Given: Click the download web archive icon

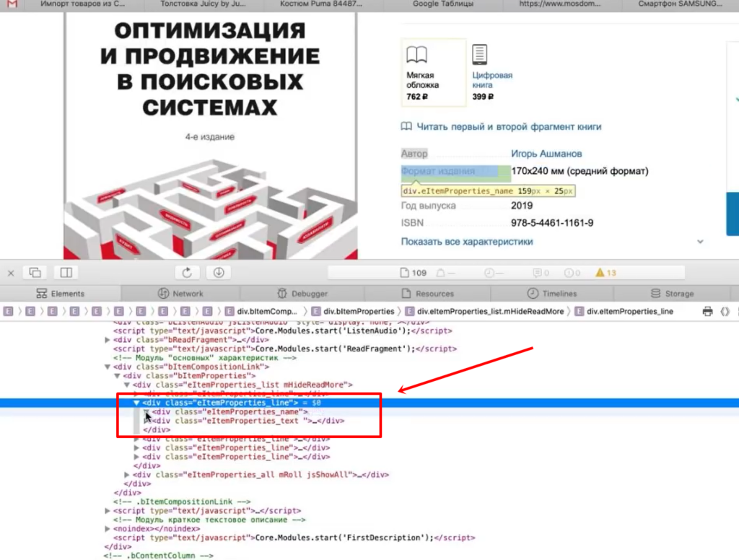Looking at the screenshot, I should (x=218, y=273).
